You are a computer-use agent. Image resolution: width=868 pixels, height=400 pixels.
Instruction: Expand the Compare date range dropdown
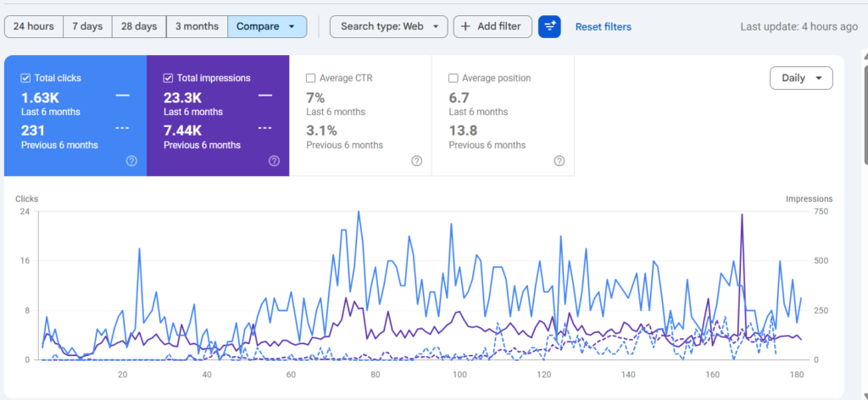[267, 26]
